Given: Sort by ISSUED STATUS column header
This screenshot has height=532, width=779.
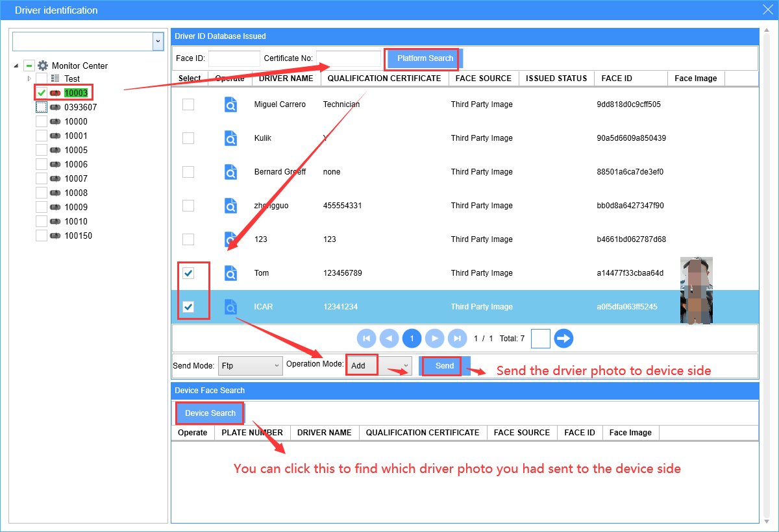Looking at the screenshot, I should point(556,79).
